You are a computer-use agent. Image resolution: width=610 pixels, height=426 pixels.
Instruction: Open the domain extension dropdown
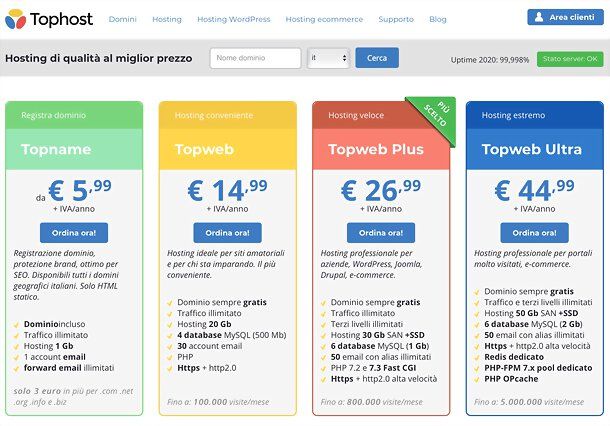(x=329, y=58)
